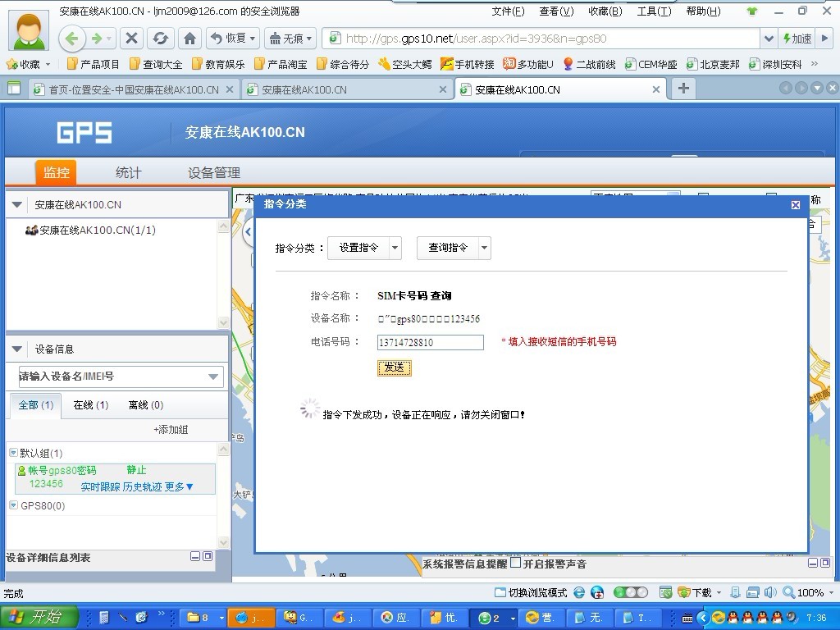The height and width of the screenshot is (630, 840).
Task: Open the 查询大全 bookmark folder
Action: [156, 64]
